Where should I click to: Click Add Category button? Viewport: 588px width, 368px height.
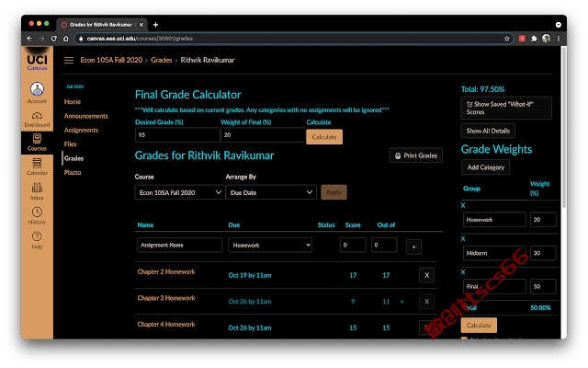pos(486,167)
